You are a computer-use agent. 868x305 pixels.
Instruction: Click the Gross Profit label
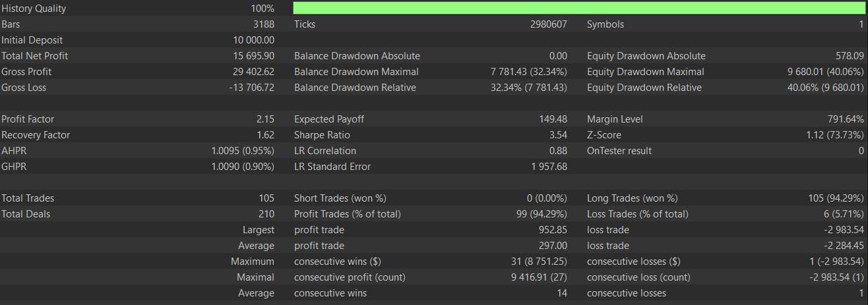[26, 72]
